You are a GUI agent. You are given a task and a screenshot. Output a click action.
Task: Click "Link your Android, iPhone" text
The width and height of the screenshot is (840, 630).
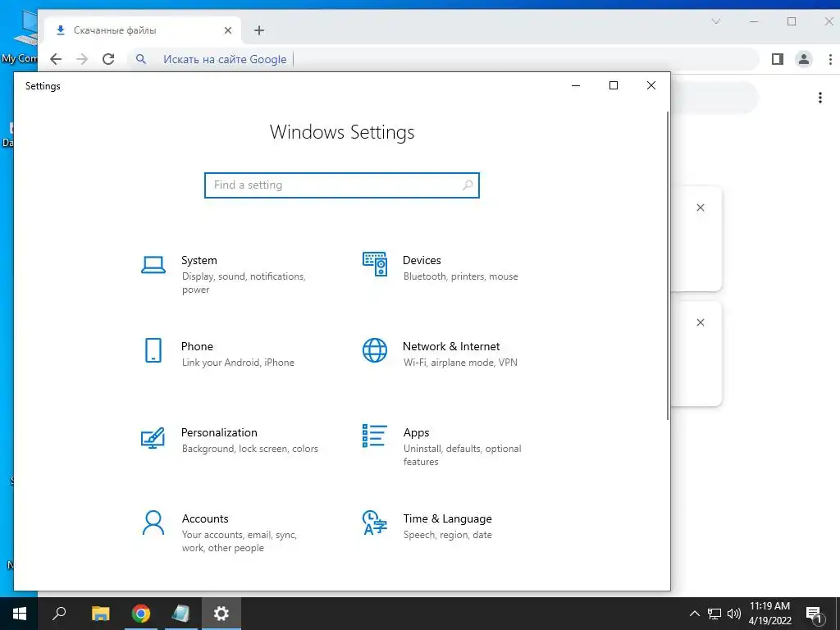point(238,363)
